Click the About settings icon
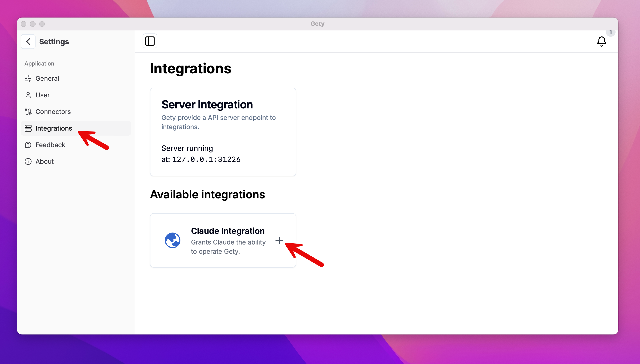This screenshot has height=364, width=640. click(28, 161)
